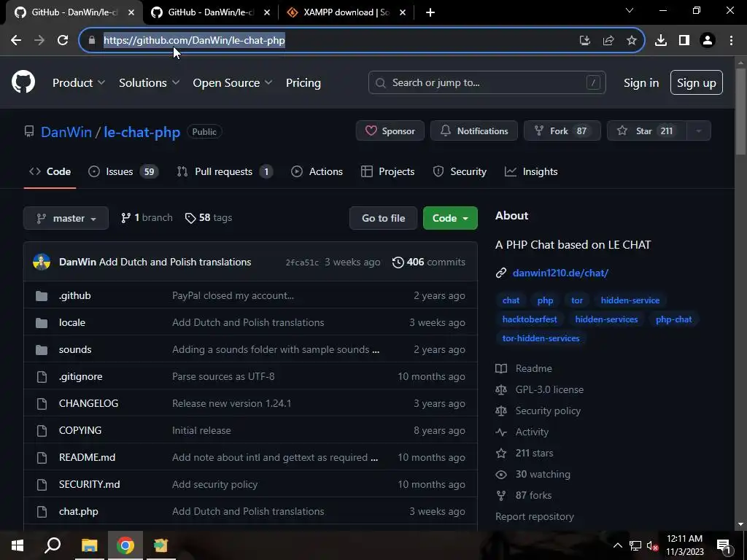The height and width of the screenshot is (560, 747).
Task: Click Report repository link
Action: (535, 517)
